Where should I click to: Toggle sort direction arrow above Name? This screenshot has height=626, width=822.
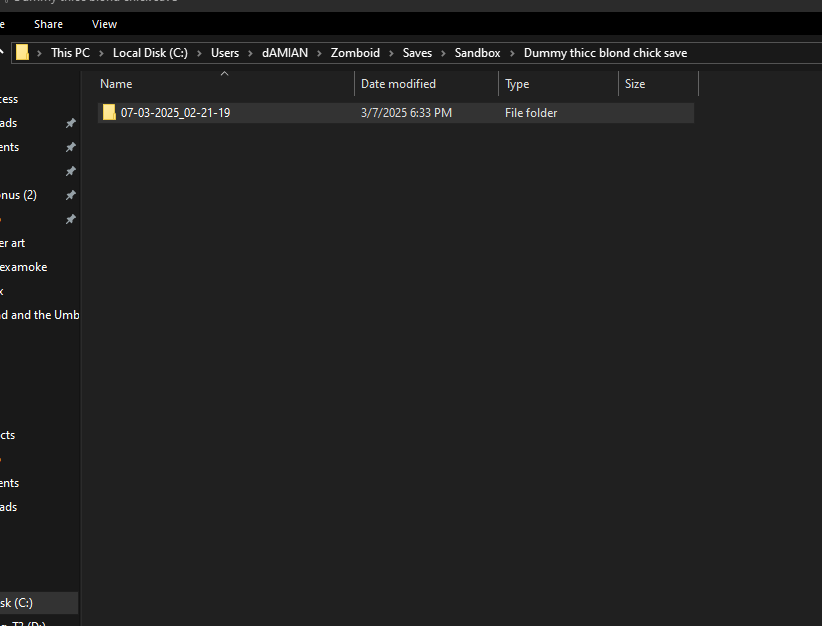pos(224,74)
